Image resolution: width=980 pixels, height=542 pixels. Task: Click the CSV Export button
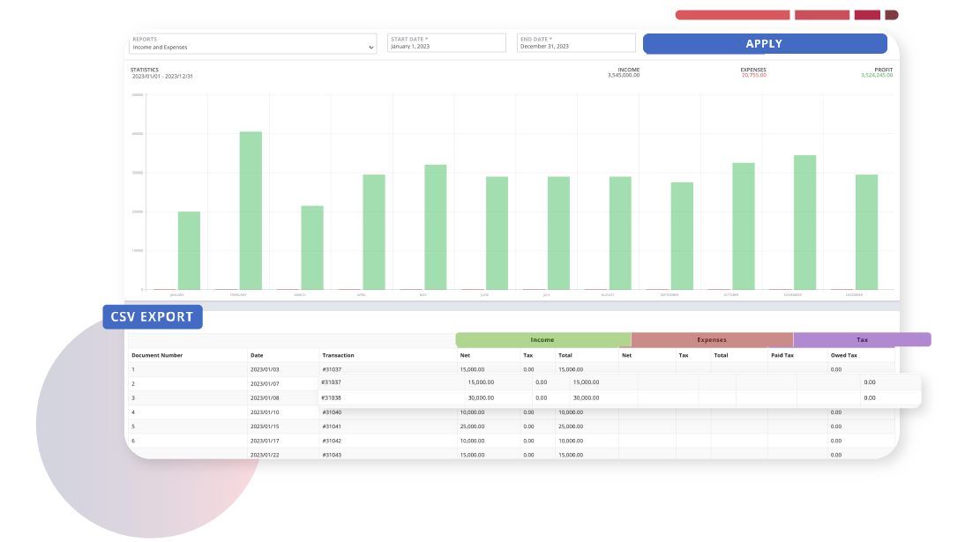click(x=152, y=317)
